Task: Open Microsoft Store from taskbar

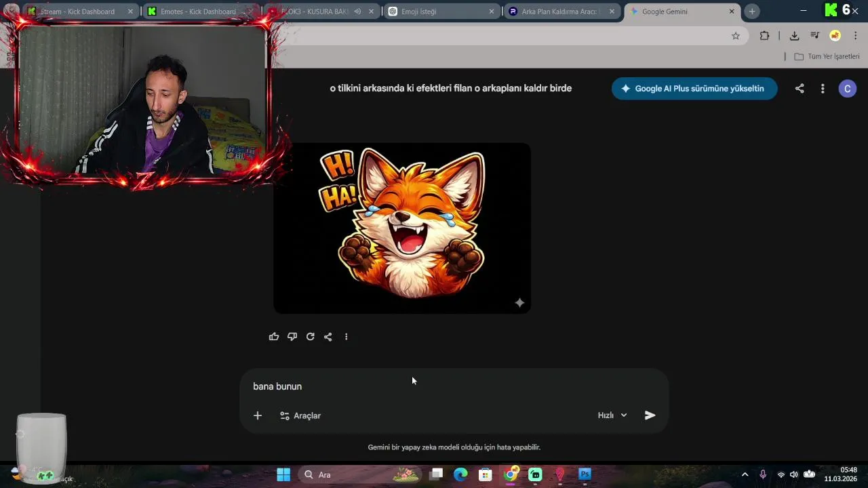Action: pyautogui.click(x=486, y=474)
